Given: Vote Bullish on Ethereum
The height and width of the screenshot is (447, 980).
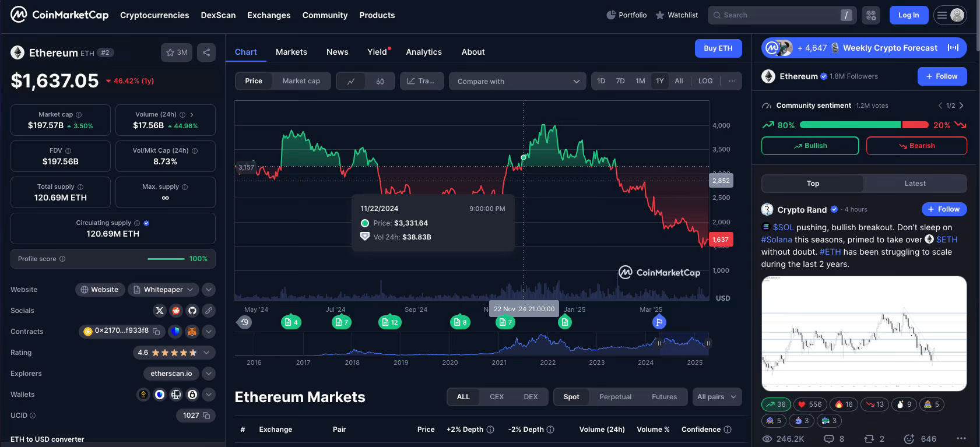Looking at the screenshot, I should (x=810, y=146).
